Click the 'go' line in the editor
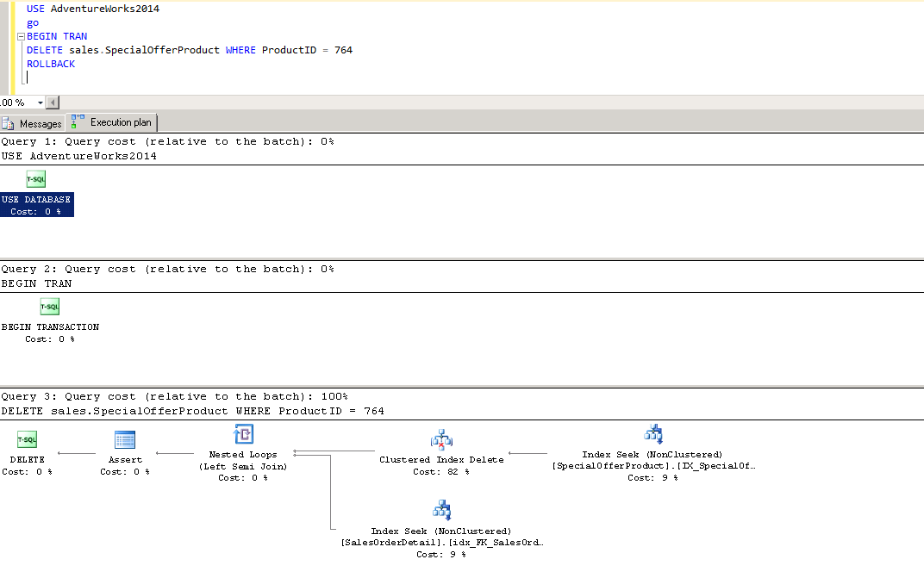This screenshot has width=924, height=578. pyautogui.click(x=33, y=23)
